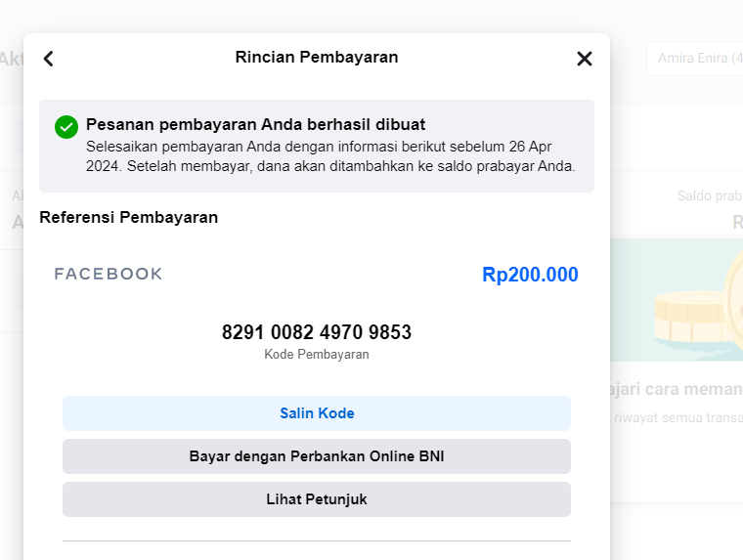Click the green success checkmark icon
Image resolution: width=743 pixels, height=560 pixels.
[x=66, y=126]
